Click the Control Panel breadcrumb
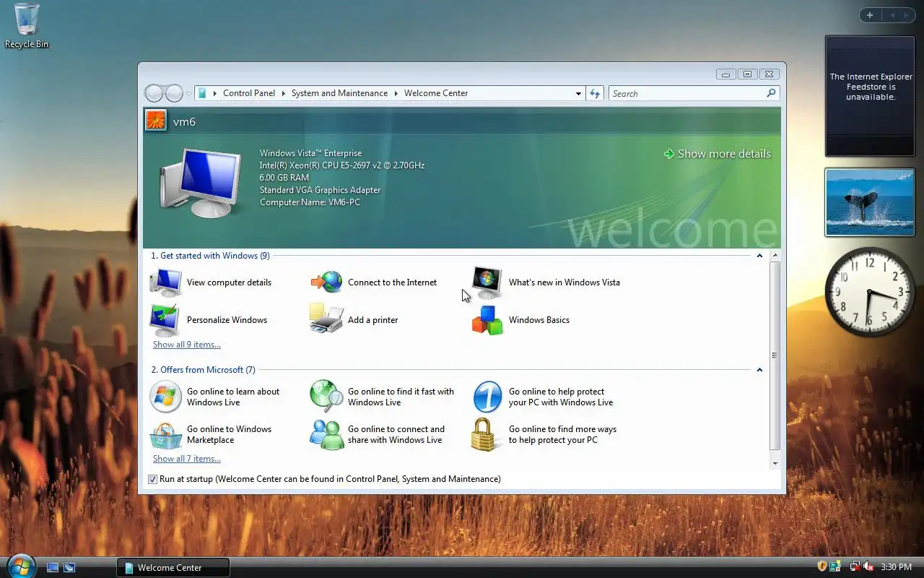The image size is (924, 578). coord(249,93)
